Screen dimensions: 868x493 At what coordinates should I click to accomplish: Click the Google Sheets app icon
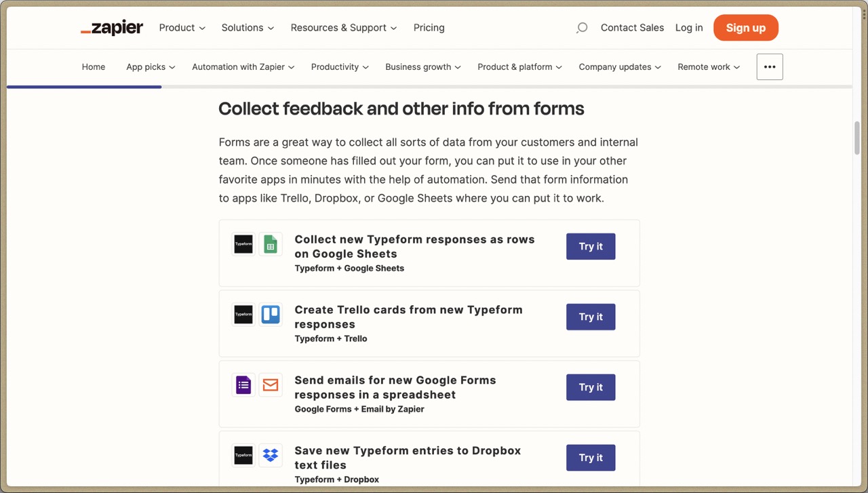tap(271, 244)
